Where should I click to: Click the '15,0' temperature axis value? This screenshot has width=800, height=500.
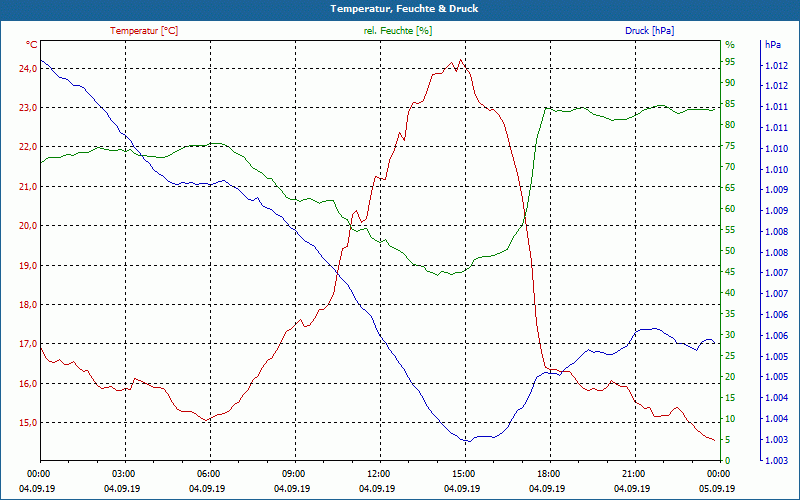click(x=28, y=422)
